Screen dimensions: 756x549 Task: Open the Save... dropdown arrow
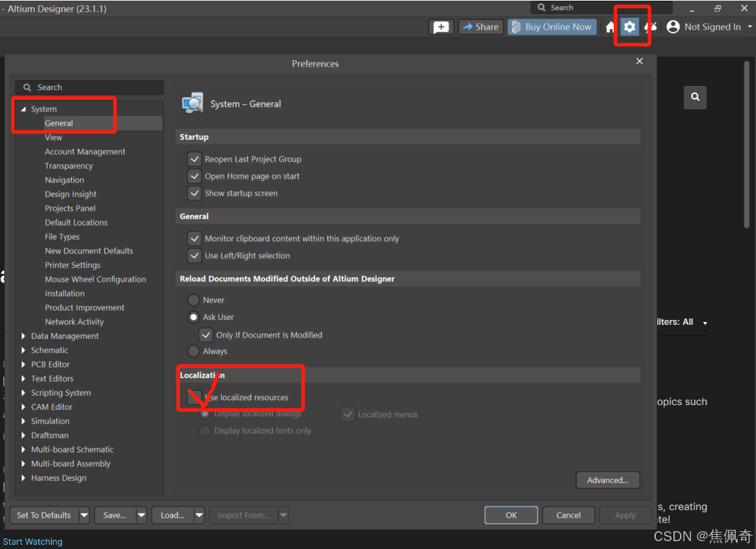click(141, 515)
